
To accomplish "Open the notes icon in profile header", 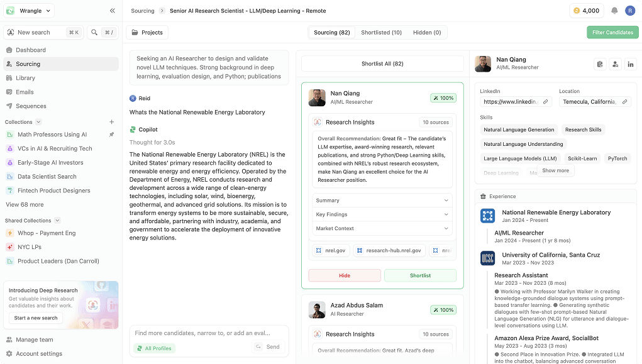I will tap(600, 64).
